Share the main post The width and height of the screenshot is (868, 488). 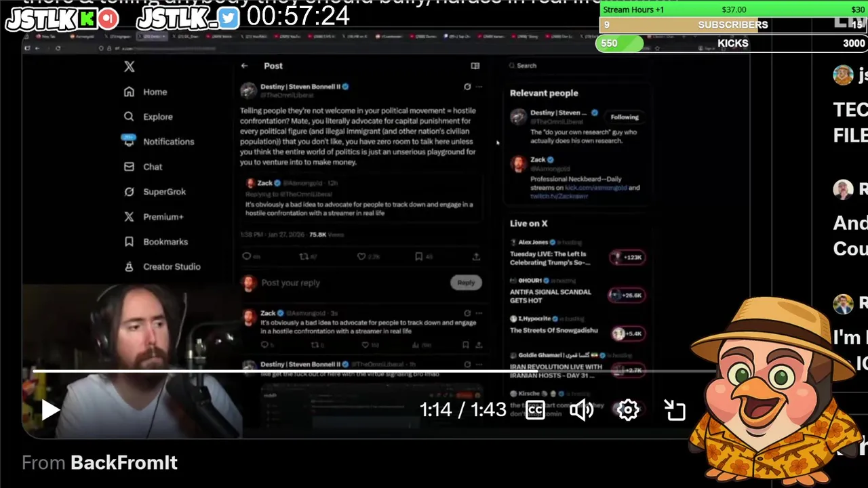[x=476, y=257]
